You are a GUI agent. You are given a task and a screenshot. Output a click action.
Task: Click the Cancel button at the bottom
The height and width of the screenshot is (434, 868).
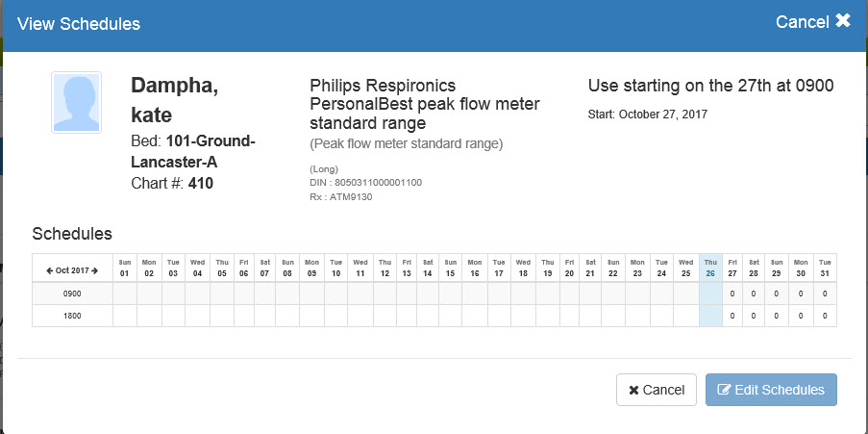coord(657,390)
